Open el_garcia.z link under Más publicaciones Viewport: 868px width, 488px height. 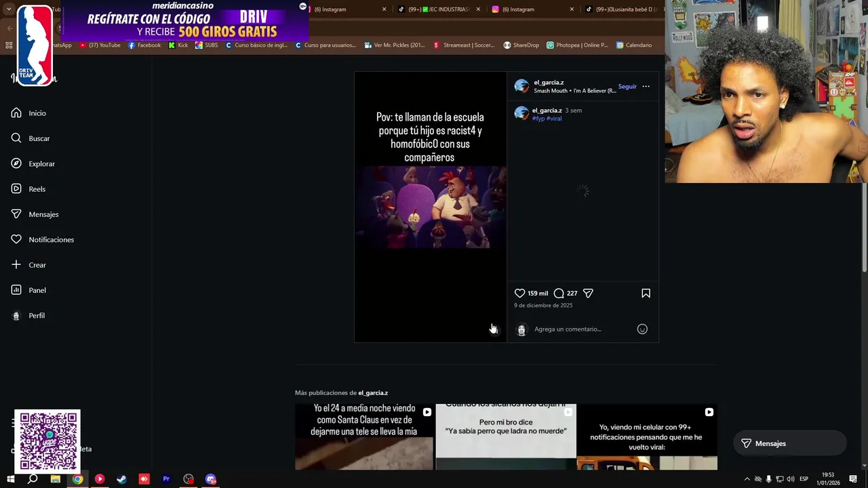[x=373, y=393]
